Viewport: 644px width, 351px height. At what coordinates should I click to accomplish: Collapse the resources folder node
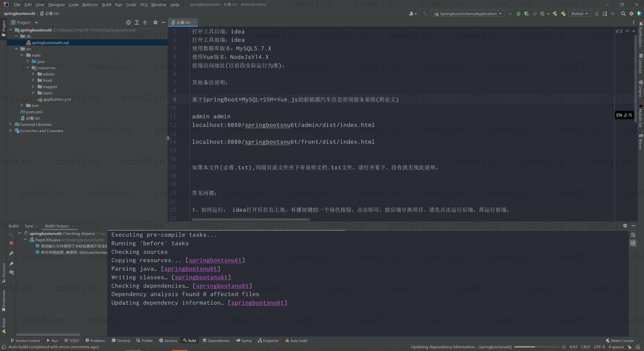click(27, 68)
